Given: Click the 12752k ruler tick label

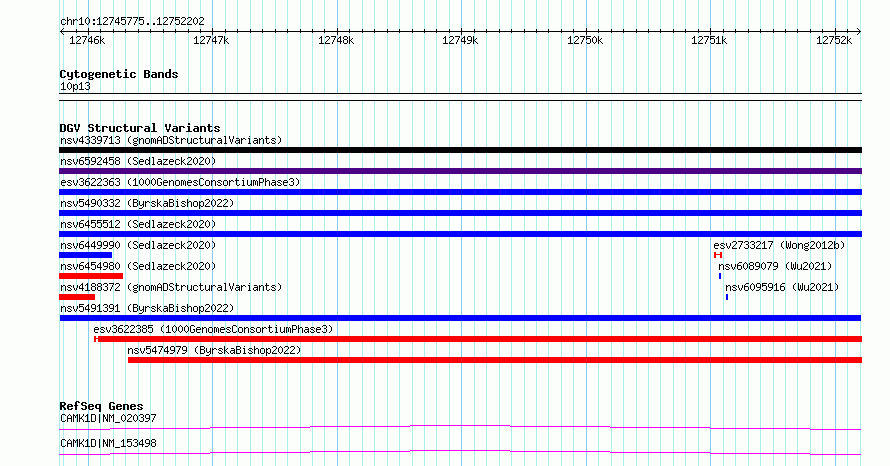Looking at the screenshot, I should pos(834,40).
